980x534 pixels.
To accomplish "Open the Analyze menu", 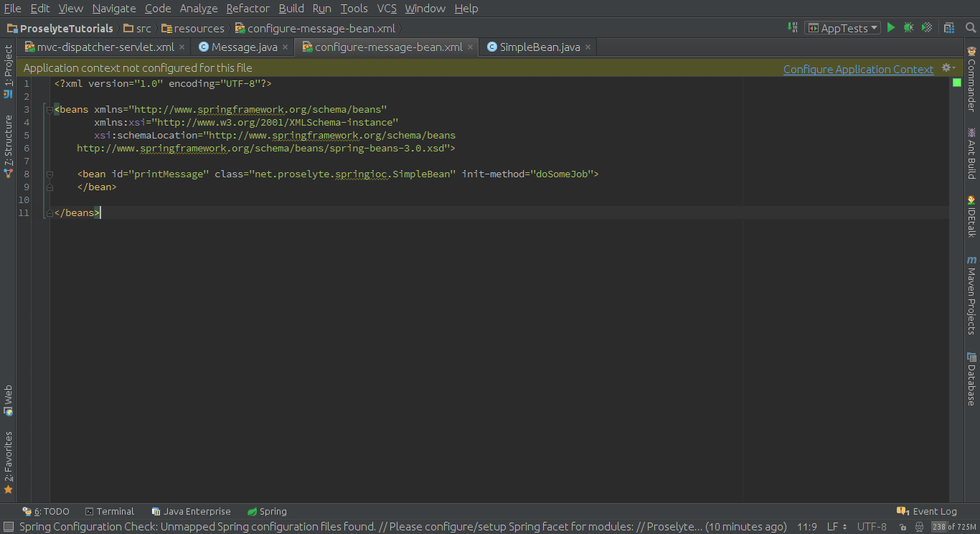I will pos(199,9).
